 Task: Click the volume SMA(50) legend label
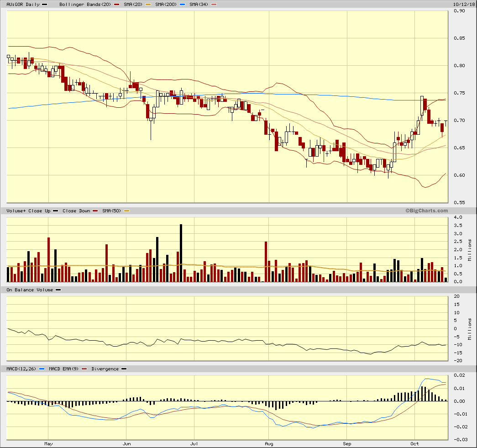click(112, 211)
